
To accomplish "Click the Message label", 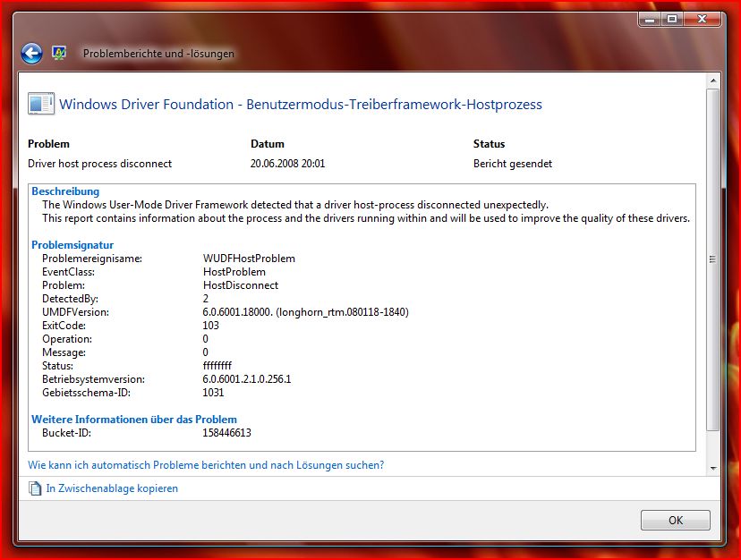I will 64,352.
